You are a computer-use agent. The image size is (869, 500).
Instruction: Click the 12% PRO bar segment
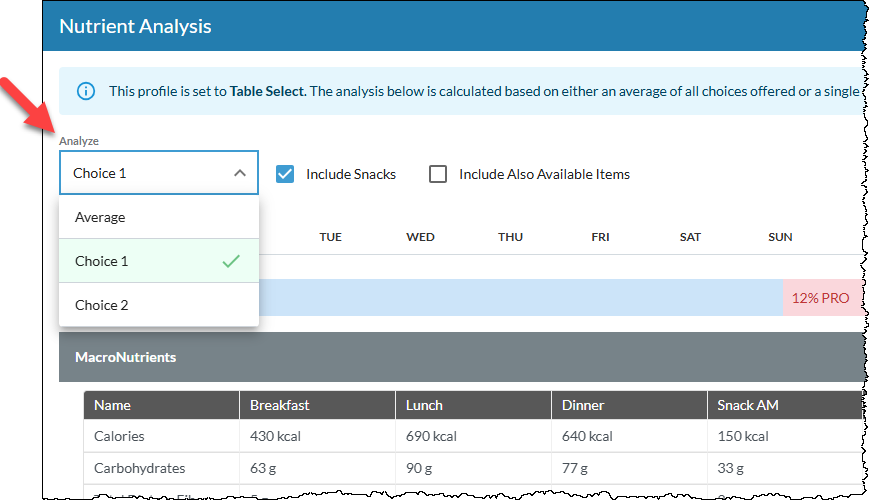823,298
